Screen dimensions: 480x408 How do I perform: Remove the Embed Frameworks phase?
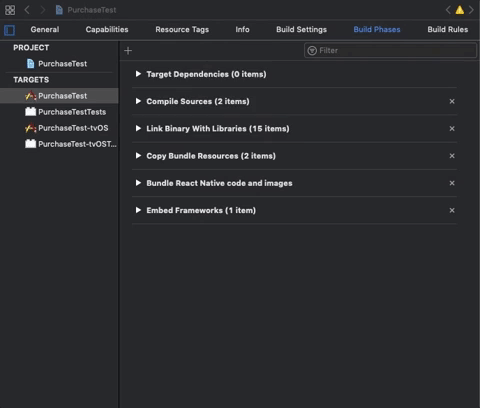(x=452, y=210)
